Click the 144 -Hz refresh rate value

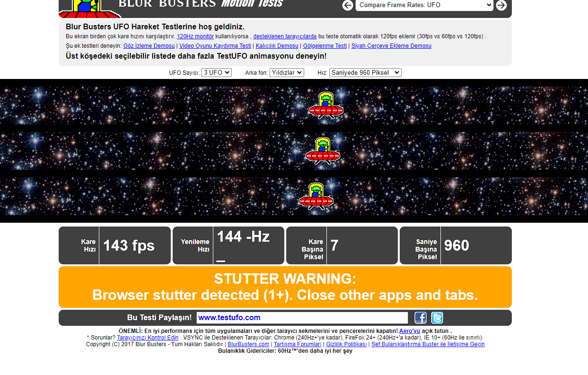point(243,236)
